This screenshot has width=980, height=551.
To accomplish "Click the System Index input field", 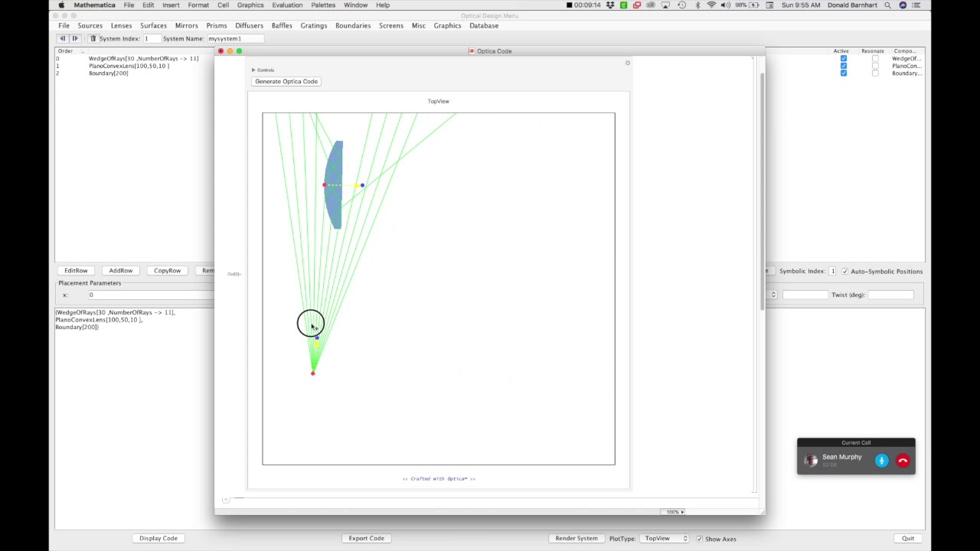I will point(151,38).
